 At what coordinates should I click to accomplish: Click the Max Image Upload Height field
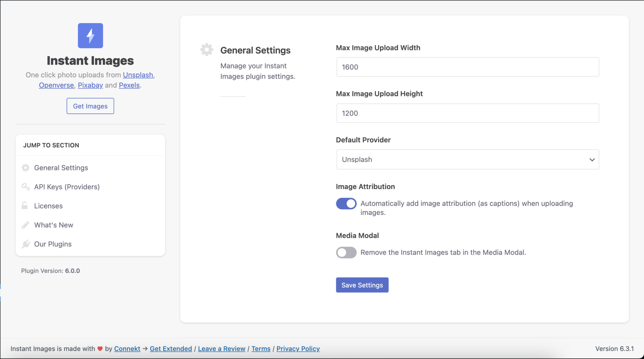pyautogui.click(x=467, y=113)
